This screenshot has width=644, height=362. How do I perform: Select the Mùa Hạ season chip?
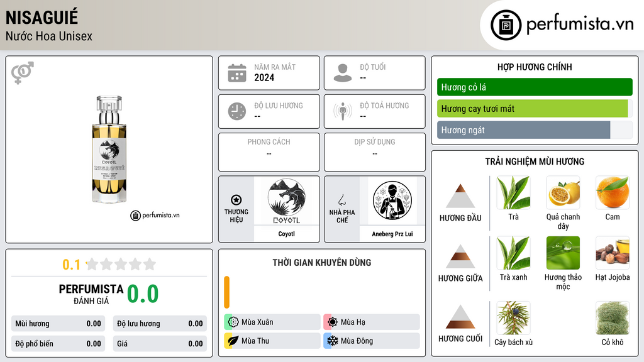click(x=372, y=322)
